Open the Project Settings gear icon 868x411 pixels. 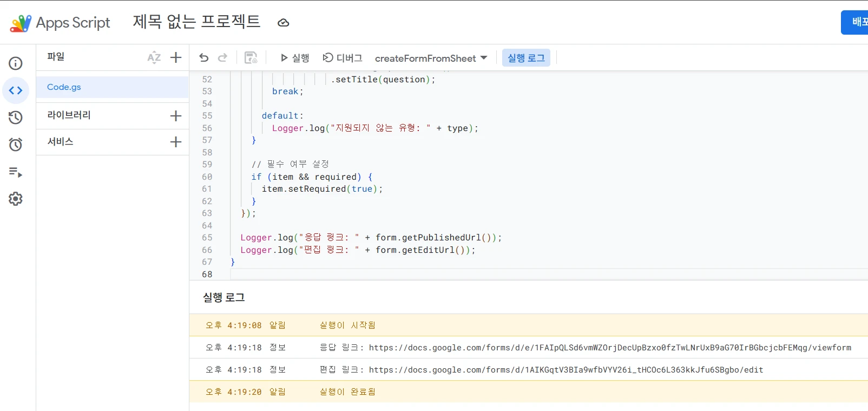(x=16, y=199)
